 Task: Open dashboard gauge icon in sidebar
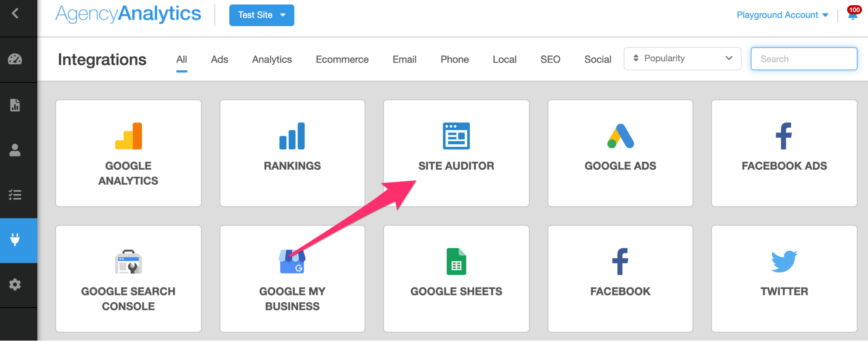click(15, 59)
